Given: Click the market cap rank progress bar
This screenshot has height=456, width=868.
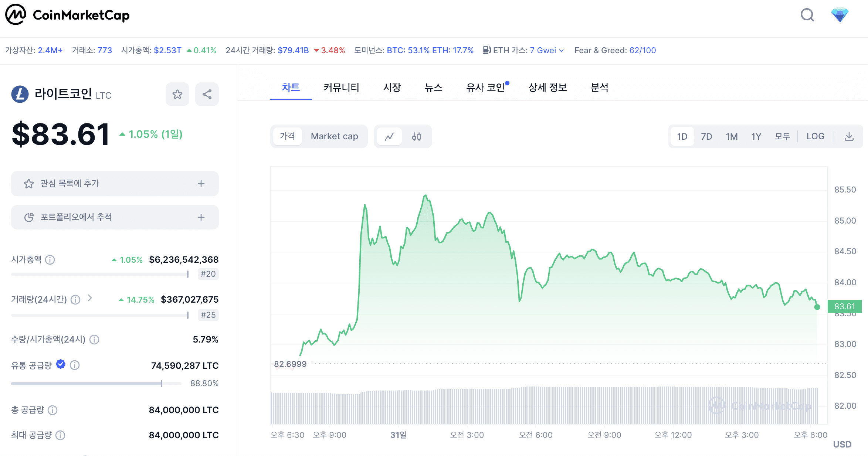Looking at the screenshot, I should (100, 274).
